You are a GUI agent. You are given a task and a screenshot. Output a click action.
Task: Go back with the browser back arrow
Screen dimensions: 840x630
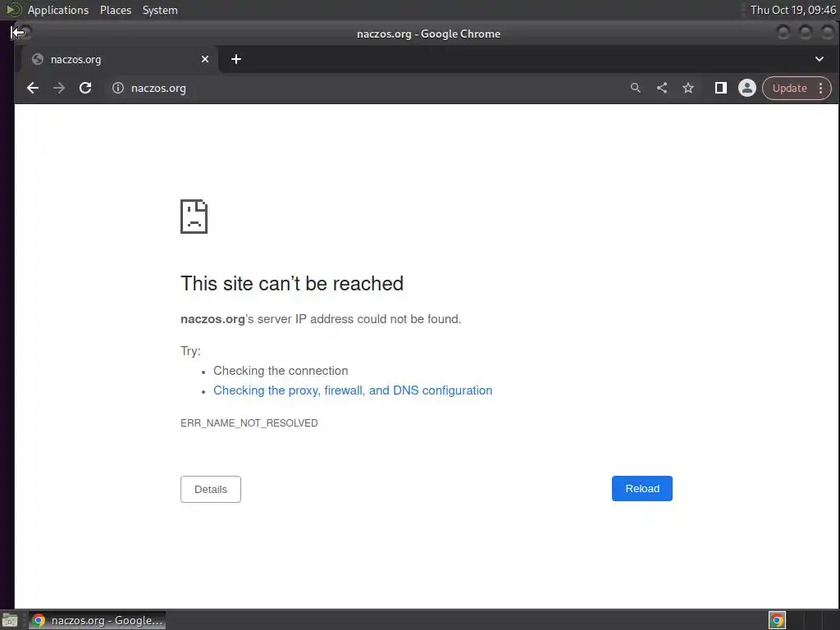pos(33,89)
